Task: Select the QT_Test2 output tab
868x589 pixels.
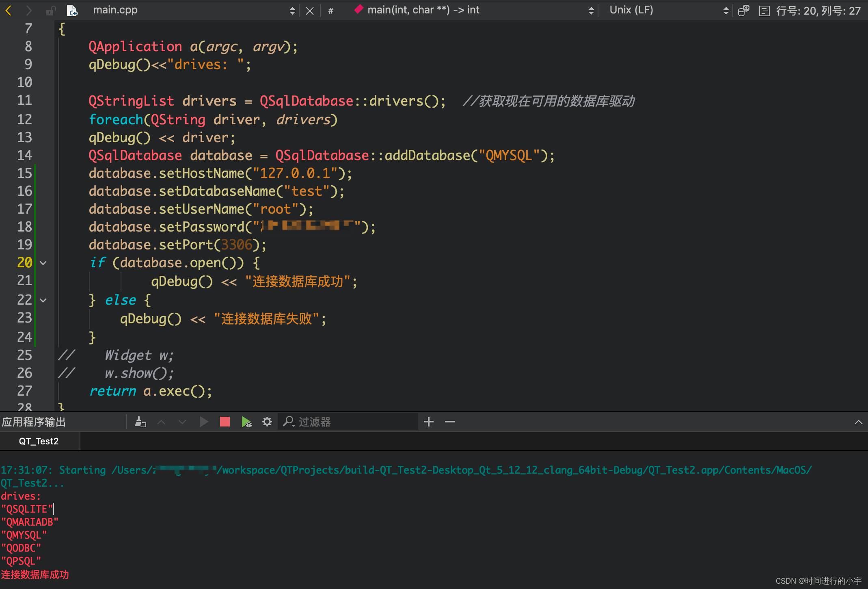Action: (39, 441)
